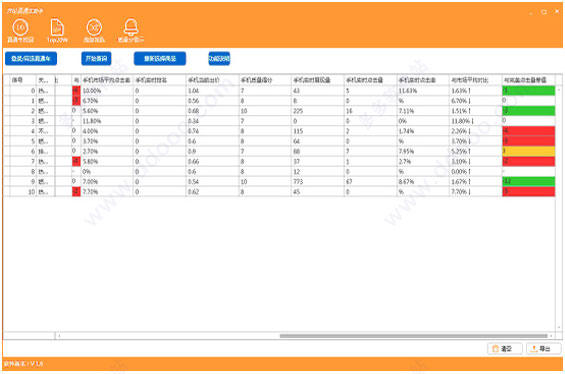Click the left arrow of horizontal scrollbar
Viewport: 565px width, 374px height.
[59, 336]
